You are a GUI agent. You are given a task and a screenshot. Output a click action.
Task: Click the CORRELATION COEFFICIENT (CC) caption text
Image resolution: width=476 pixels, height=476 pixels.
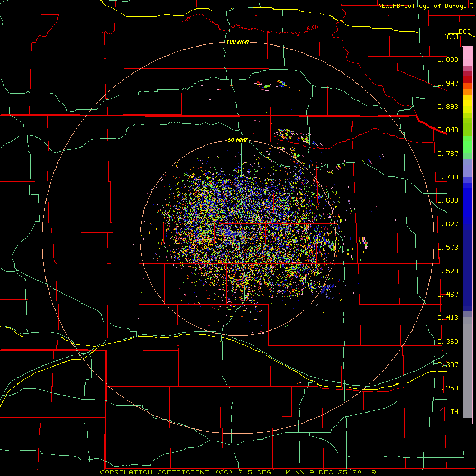167,472
